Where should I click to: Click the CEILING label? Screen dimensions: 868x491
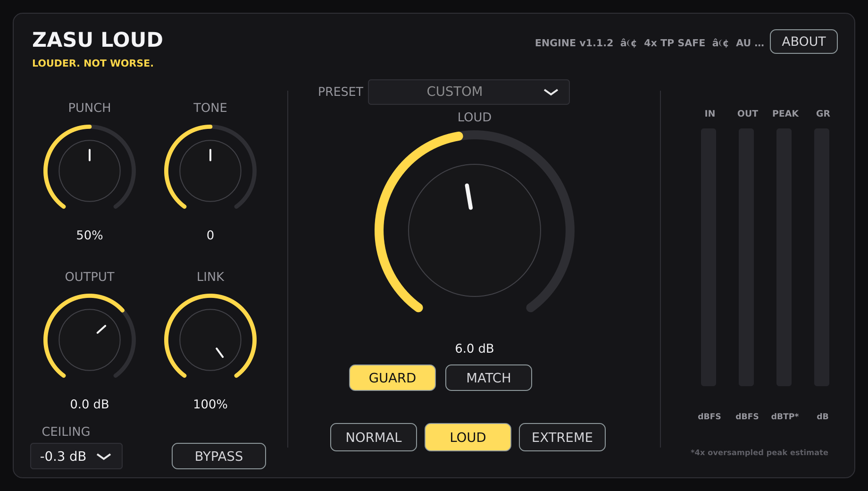click(66, 432)
